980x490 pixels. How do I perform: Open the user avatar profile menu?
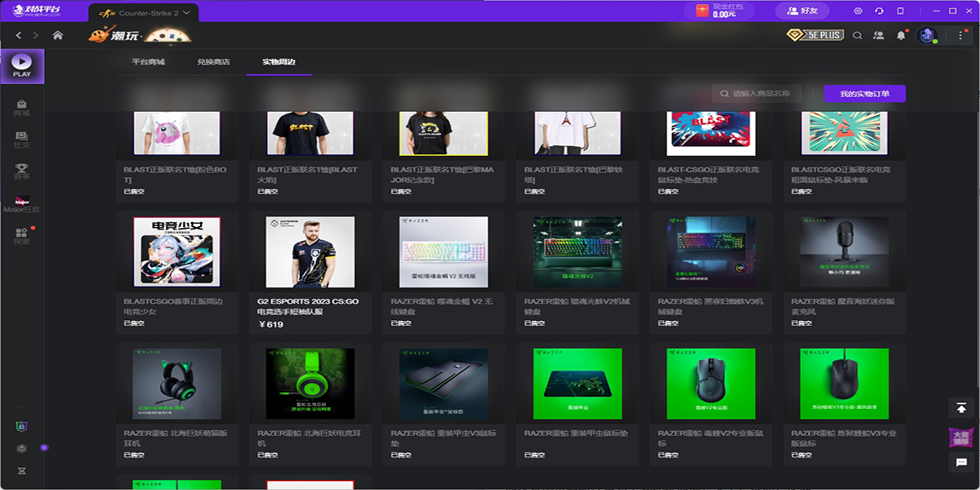point(926,35)
